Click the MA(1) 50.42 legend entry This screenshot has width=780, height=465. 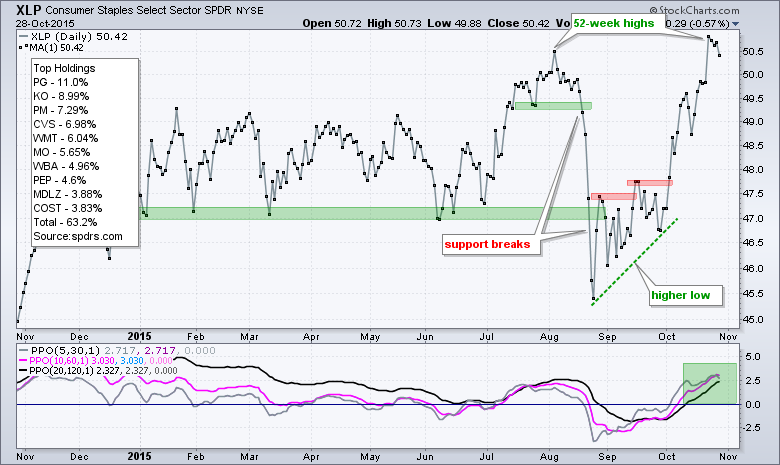pos(52,48)
